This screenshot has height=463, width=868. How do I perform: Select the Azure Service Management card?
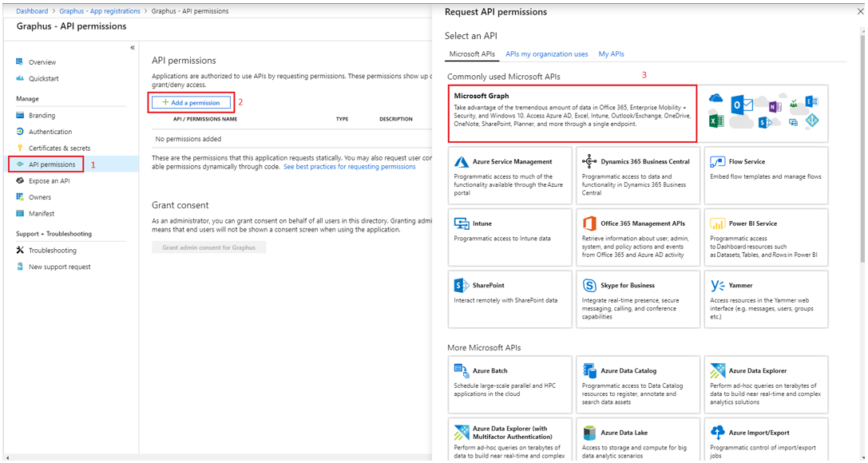(509, 176)
